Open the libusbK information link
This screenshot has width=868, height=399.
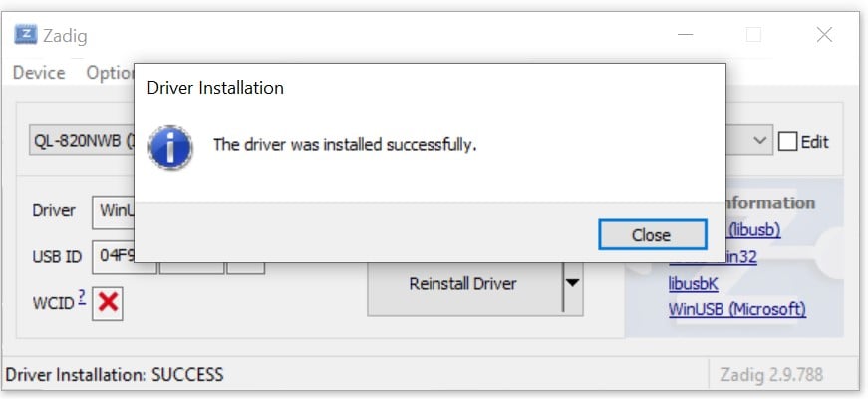coord(693,284)
